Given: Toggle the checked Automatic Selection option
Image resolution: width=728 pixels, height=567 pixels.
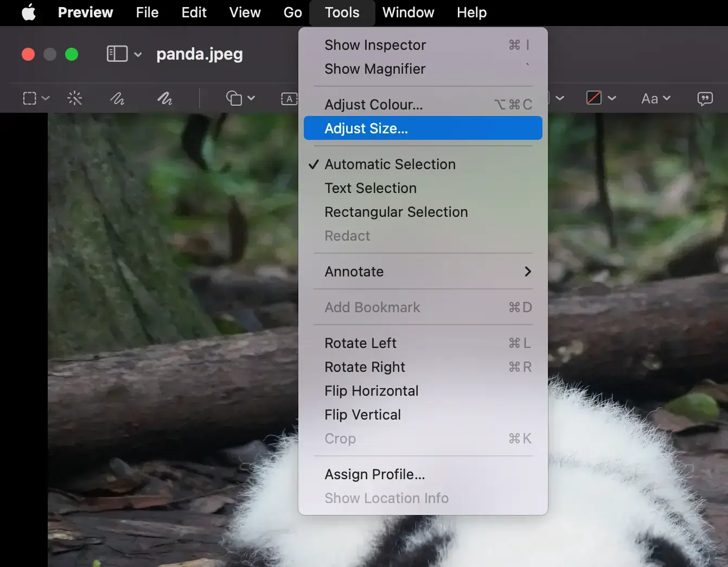Looking at the screenshot, I should [x=423, y=164].
